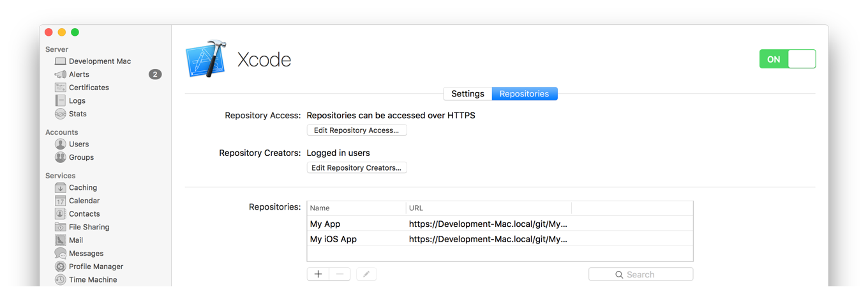Viewport: 868px width, 294px height.
Task: Select the My iOS App repository row
Action: click(500, 239)
